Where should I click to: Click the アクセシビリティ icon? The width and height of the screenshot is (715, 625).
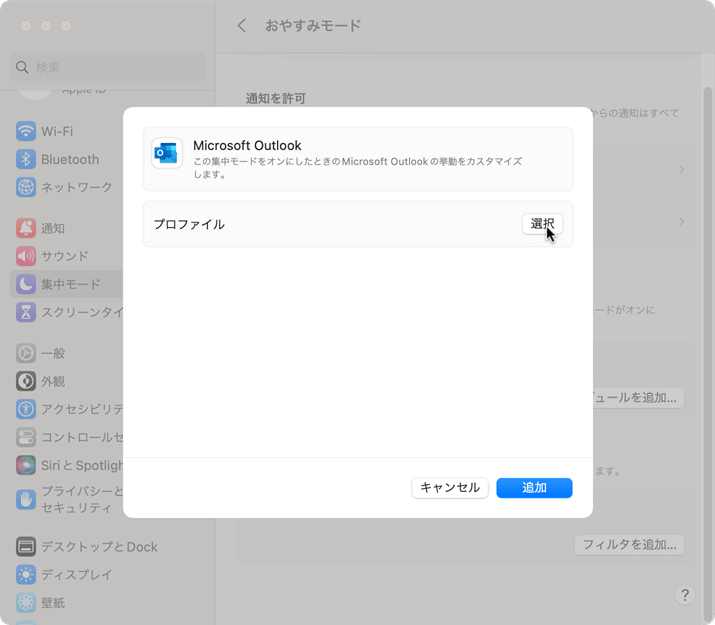click(x=26, y=409)
